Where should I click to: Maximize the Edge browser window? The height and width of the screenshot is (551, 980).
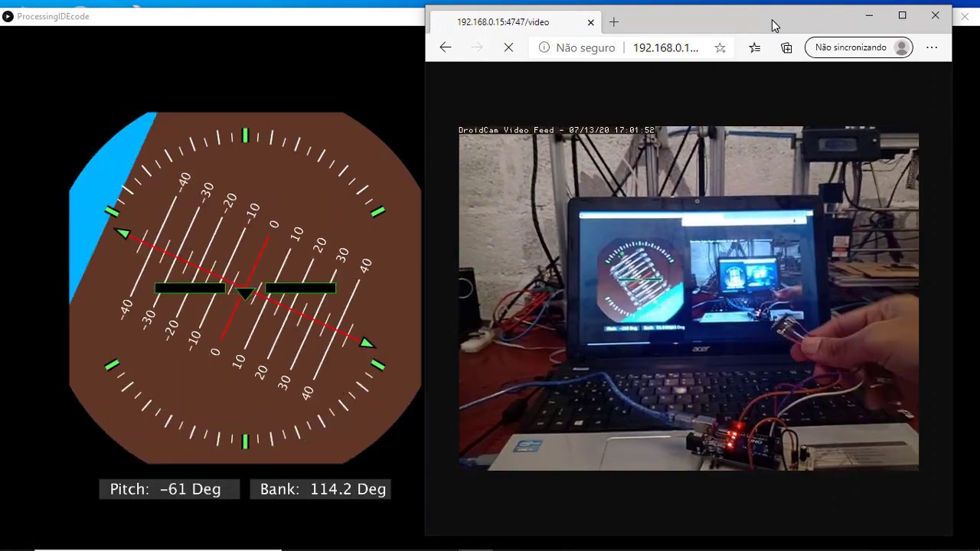click(x=902, y=15)
